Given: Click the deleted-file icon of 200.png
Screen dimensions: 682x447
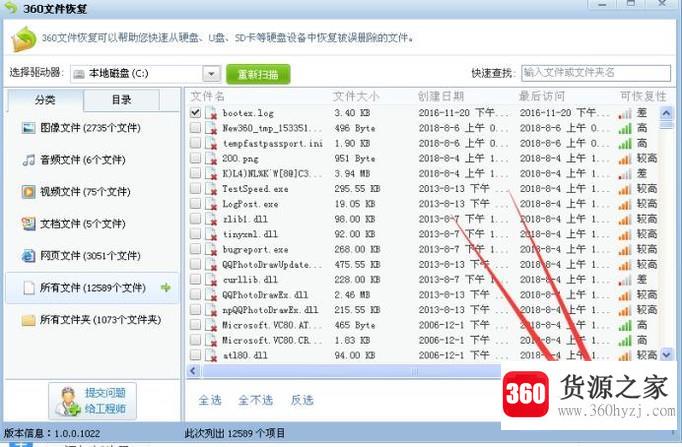Looking at the screenshot, I should pos(211,159).
